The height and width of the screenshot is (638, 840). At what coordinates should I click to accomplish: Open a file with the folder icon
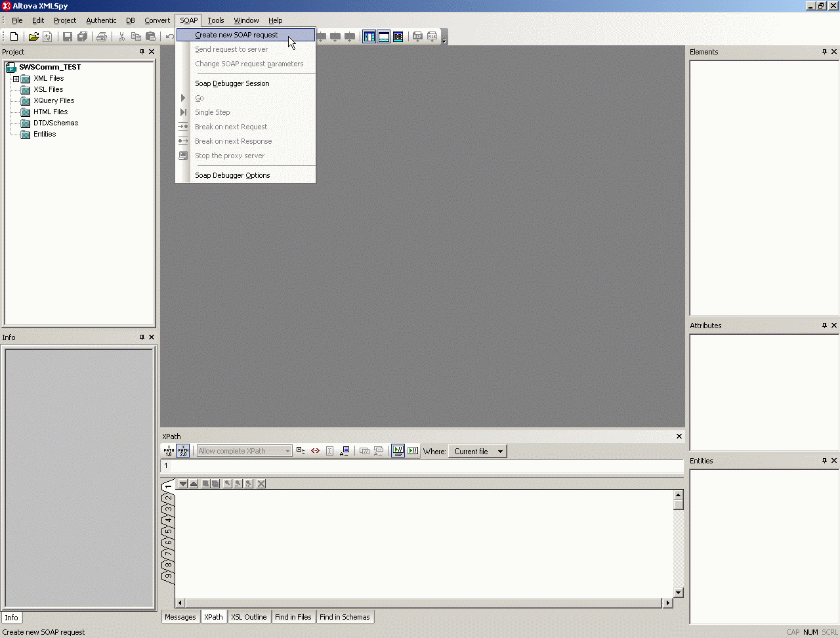coord(33,37)
